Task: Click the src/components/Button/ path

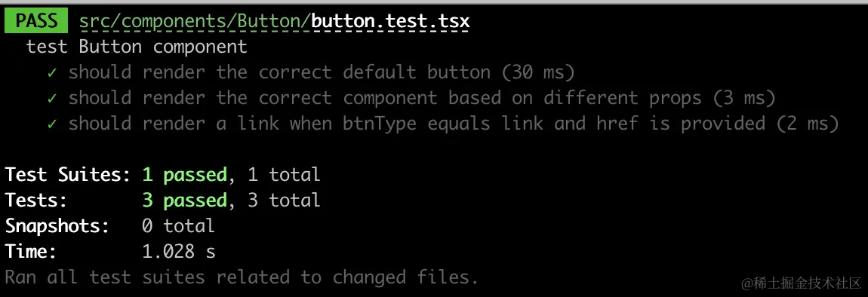Action: point(195,21)
